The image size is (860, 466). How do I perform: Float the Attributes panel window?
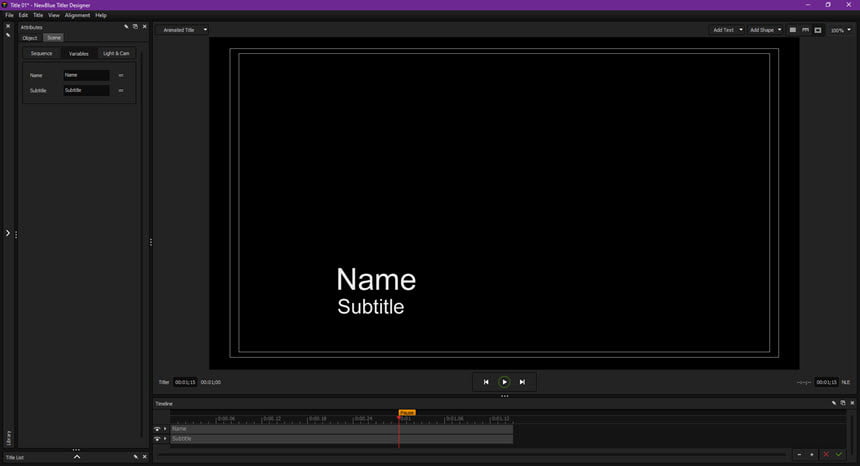coord(135,26)
